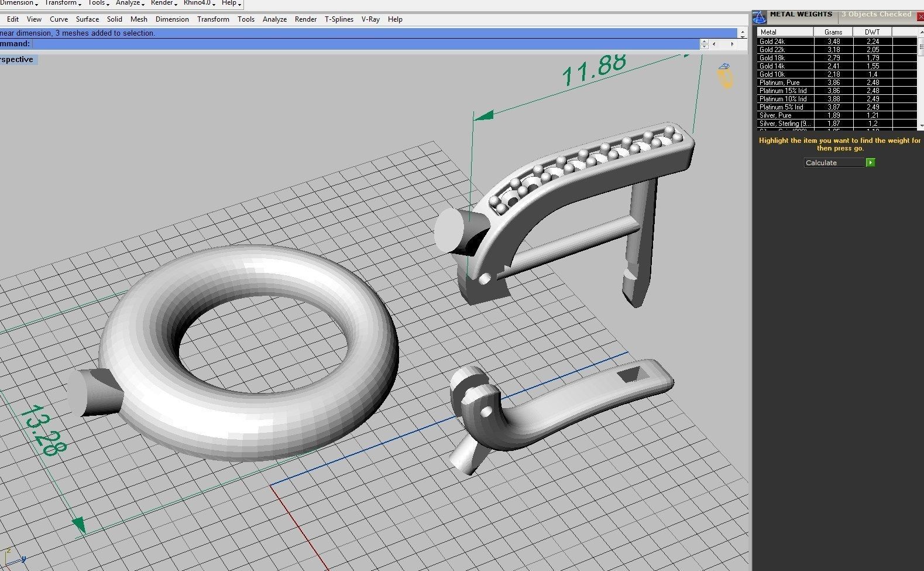This screenshot has width=924, height=571.
Task: Click the DWT column header
Action: (x=872, y=32)
